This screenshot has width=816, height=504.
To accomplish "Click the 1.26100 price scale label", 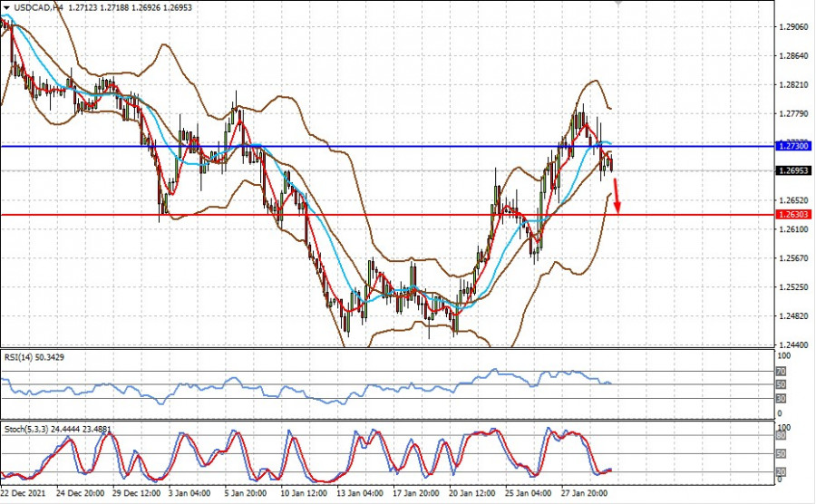I will (x=793, y=229).
